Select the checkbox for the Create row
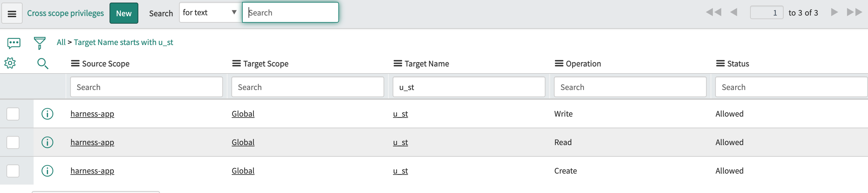 (x=13, y=171)
